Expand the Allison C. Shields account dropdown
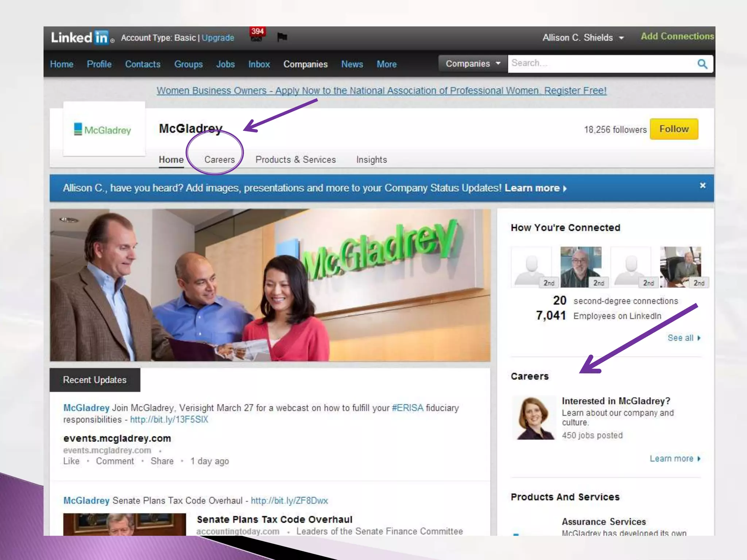This screenshot has height=560, width=747. (583, 38)
